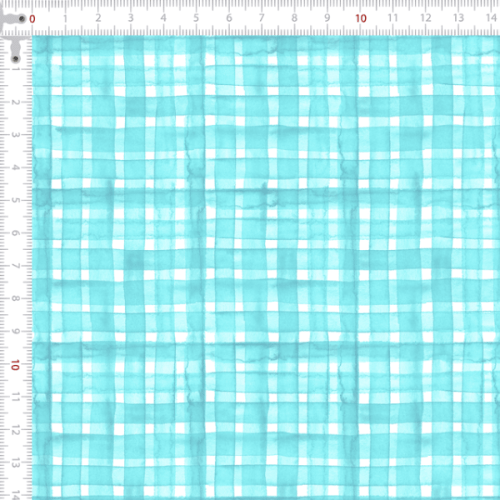Image resolution: width=500 pixels, height=500 pixels.
Task: Click the 11 mark on the vertical ruler
Action: [15, 397]
